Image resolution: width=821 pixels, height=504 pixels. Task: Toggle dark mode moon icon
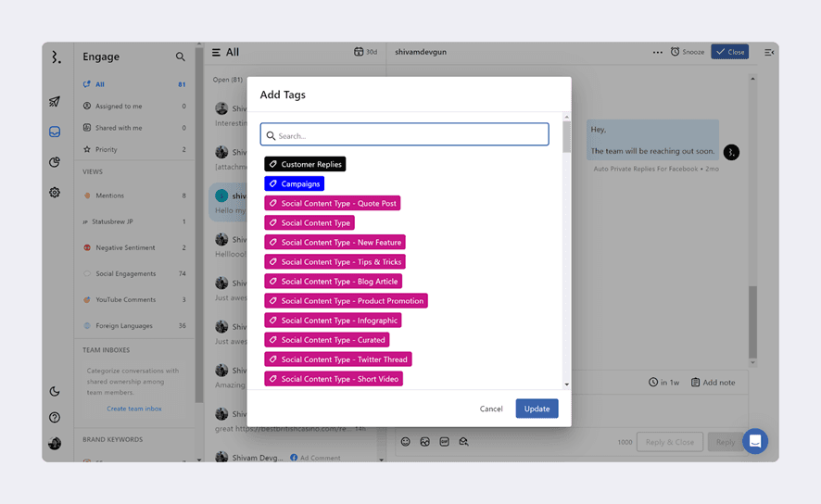[55, 392]
